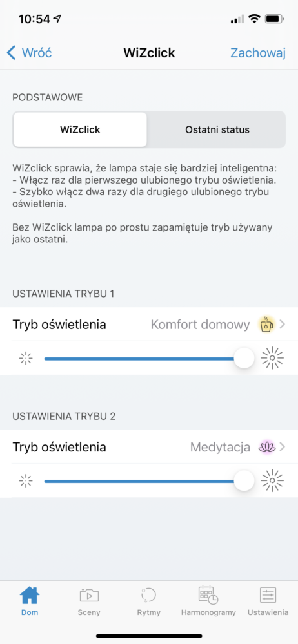Open the Ustawienia sliders icon
The height and width of the screenshot is (644, 298).
(x=268, y=595)
